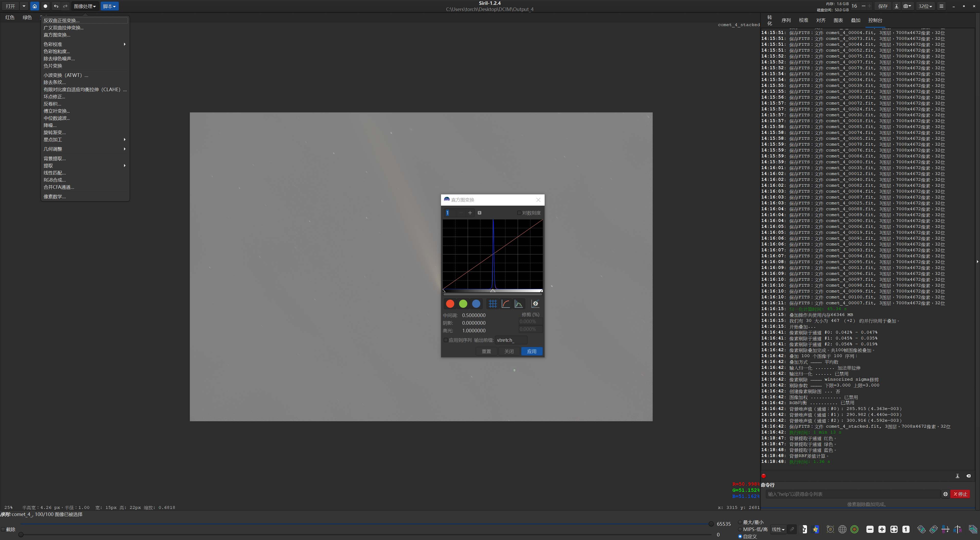Click the export console log icon
980x540 pixels.
(958, 476)
